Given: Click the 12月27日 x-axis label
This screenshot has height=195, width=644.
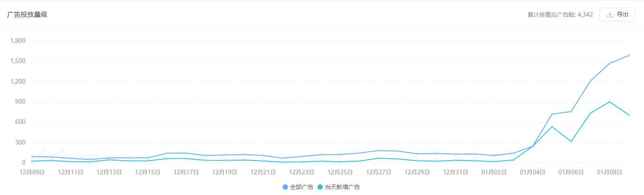Looking at the screenshot, I should coord(378,172).
